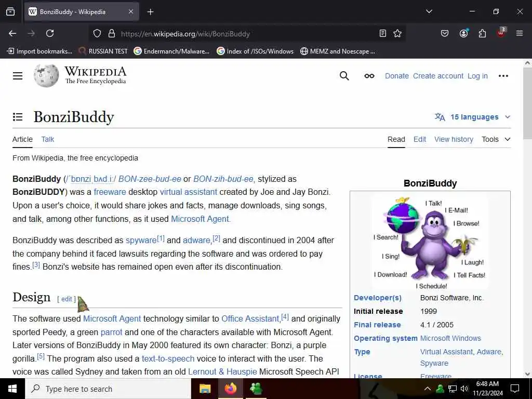Follow the adware link
The width and height of the screenshot is (532, 399).
point(196,240)
